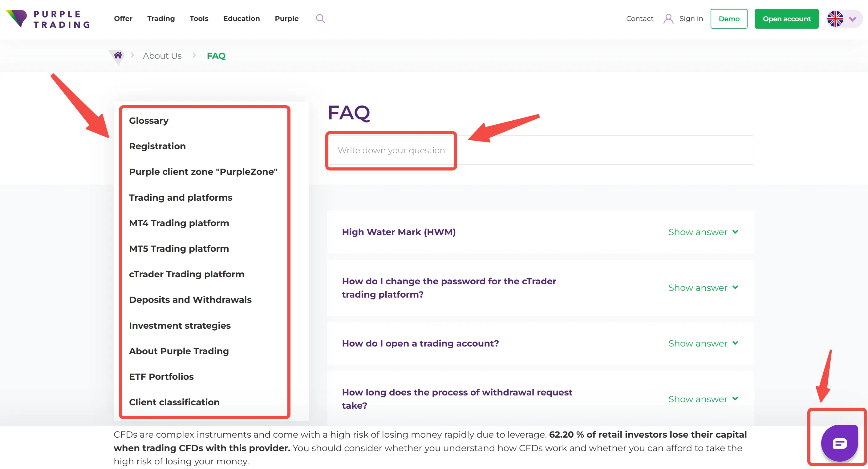Select MT4 Trading platform category

pyautogui.click(x=179, y=223)
